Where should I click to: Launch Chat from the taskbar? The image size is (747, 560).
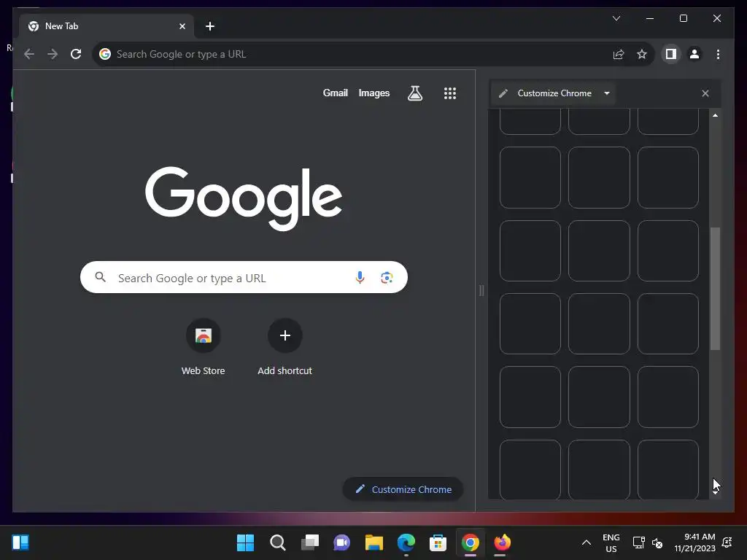(x=341, y=542)
